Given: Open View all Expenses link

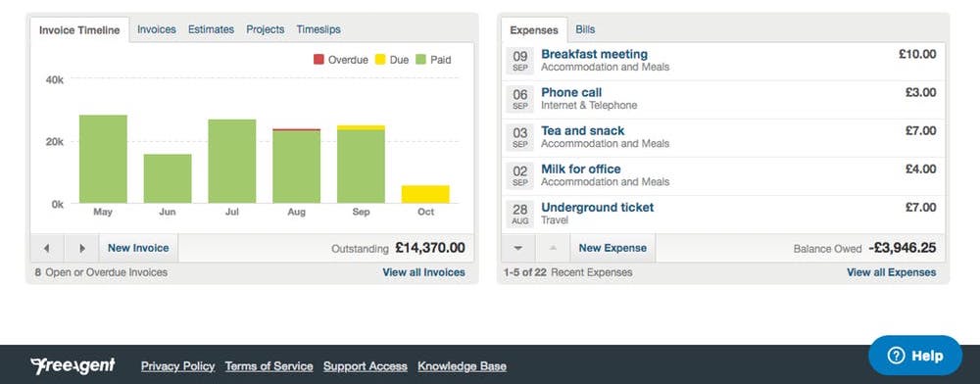Looking at the screenshot, I should (x=891, y=272).
